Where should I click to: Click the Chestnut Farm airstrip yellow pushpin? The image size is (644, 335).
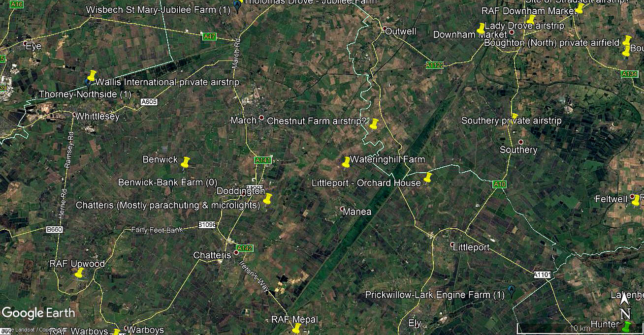(x=374, y=123)
